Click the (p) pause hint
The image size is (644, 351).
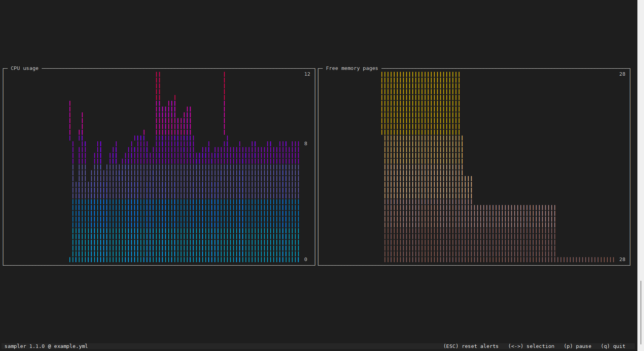tap(578, 346)
